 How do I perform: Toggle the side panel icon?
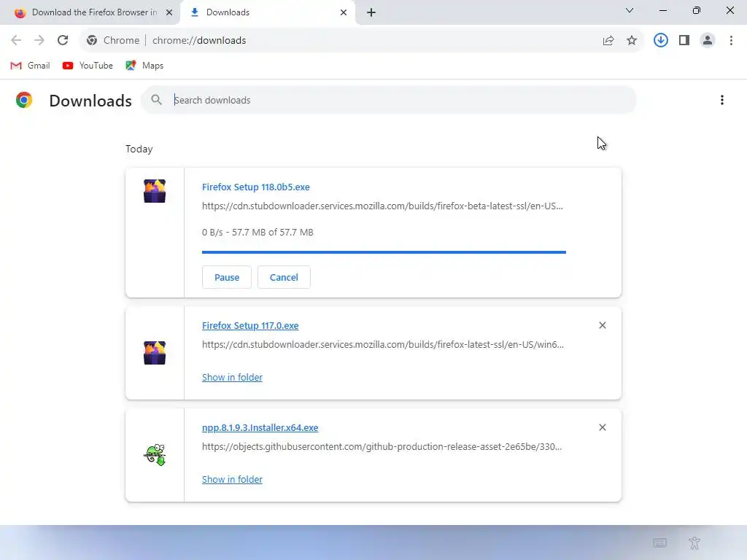684,41
